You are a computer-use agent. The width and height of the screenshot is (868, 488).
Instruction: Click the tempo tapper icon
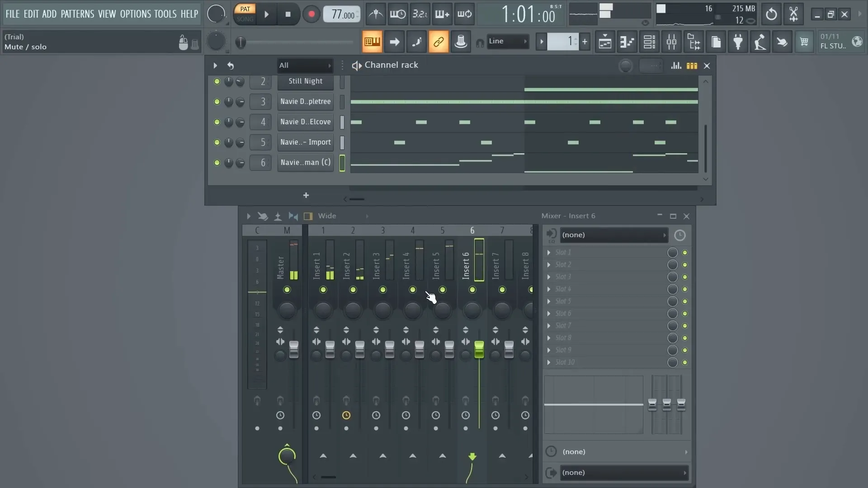coord(760,42)
